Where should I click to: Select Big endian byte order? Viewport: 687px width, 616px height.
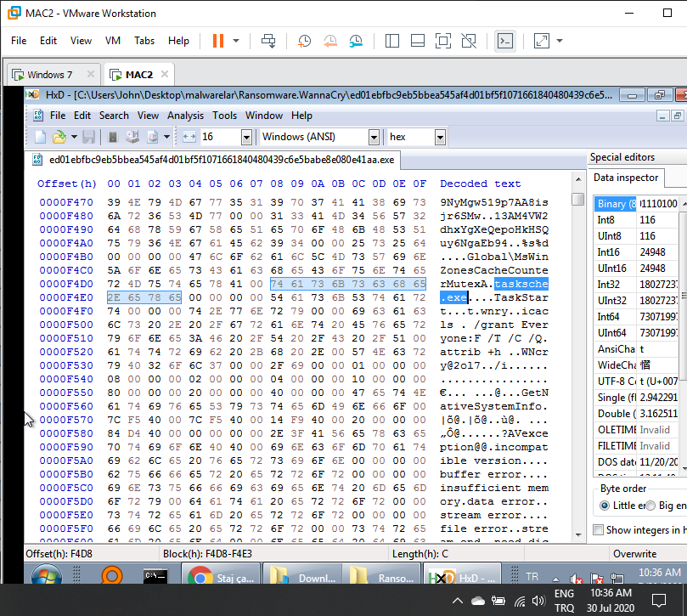click(x=650, y=506)
